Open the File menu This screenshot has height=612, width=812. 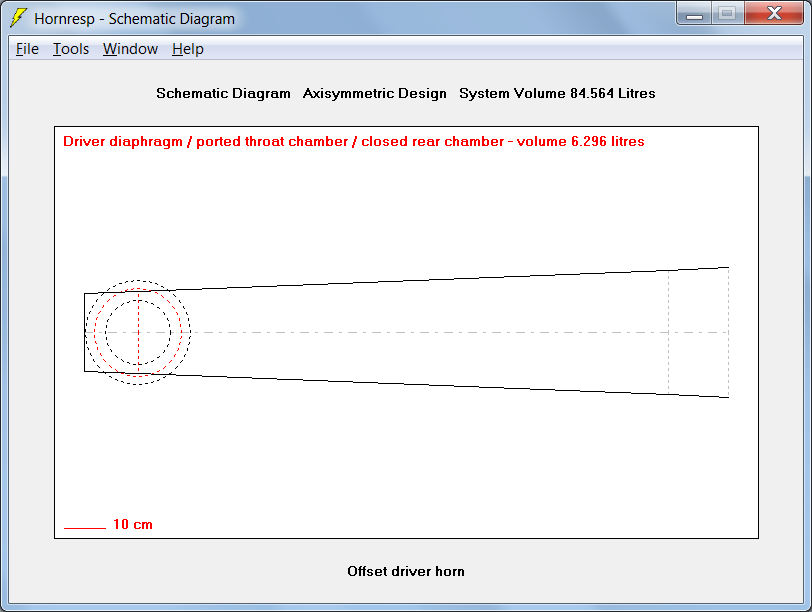pyautogui.click(x=27, y=49)
